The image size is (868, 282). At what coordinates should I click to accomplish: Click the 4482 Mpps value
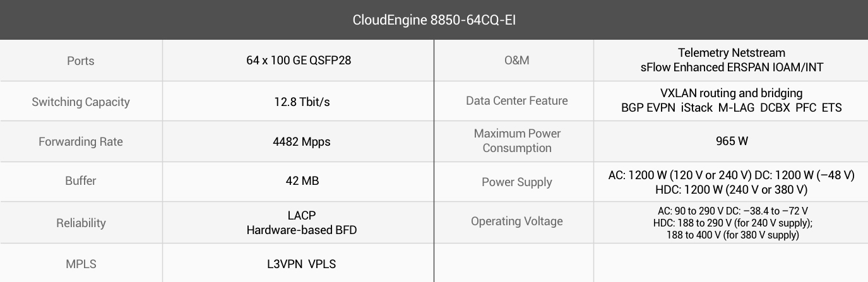(x=298, y=141)
